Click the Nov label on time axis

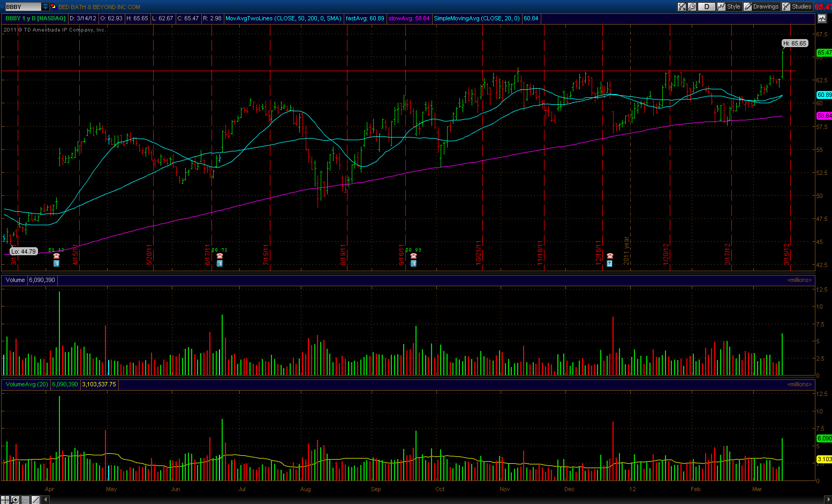504,489
